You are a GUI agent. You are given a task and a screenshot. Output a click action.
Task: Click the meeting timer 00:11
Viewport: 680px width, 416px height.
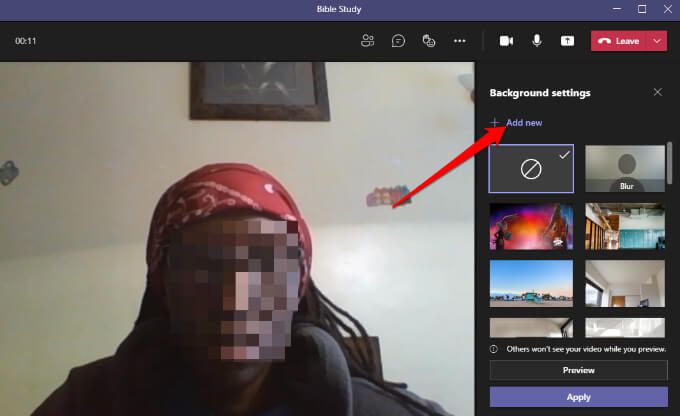coord(26,41)
